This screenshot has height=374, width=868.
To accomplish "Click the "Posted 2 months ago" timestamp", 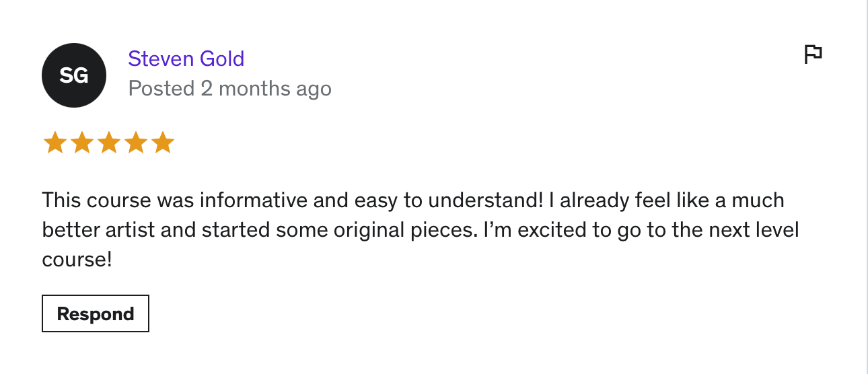I will tap(229, 89).
